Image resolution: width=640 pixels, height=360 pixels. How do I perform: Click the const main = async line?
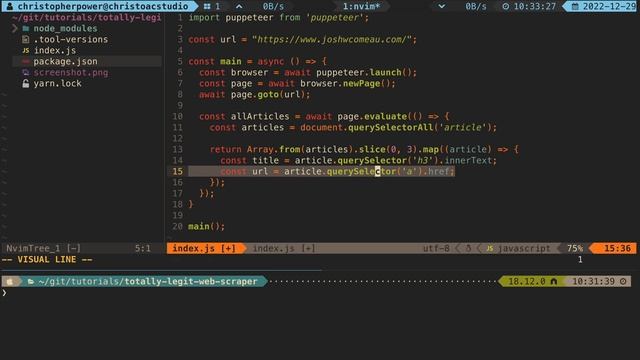click(257, 62)
